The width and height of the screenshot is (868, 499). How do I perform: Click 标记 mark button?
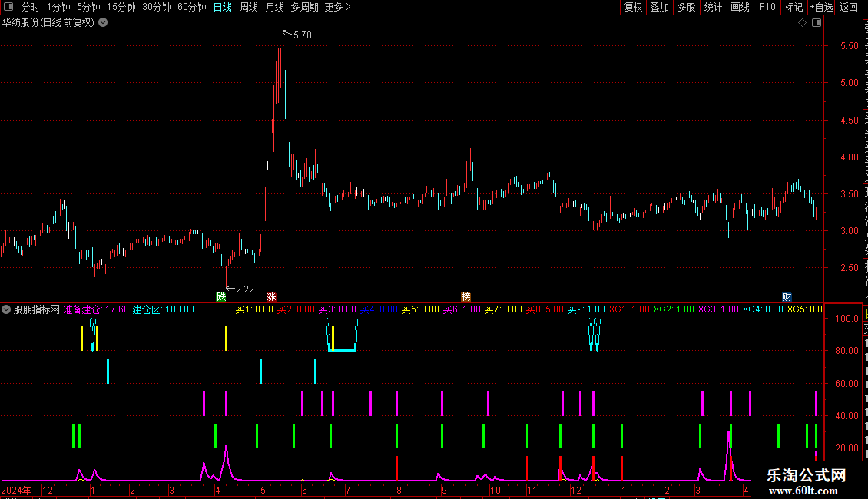pyautogui.click(x=793, y=7)
